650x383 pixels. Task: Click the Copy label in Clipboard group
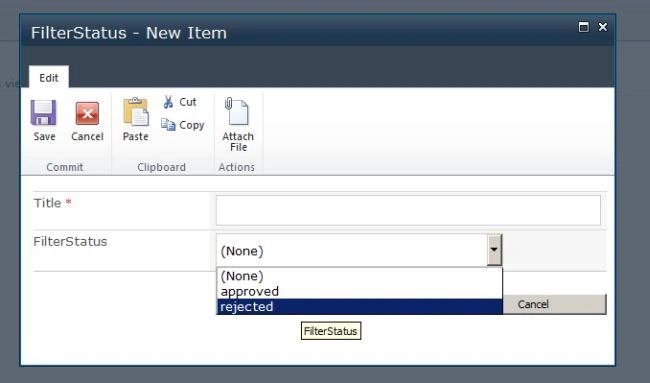point(192,125)
